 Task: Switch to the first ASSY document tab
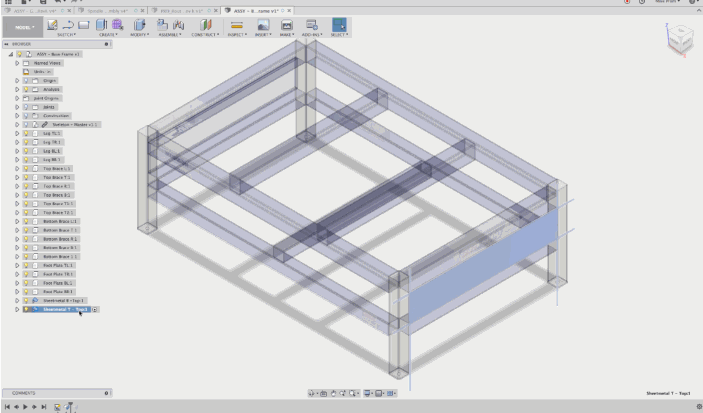tap(36, 10)
